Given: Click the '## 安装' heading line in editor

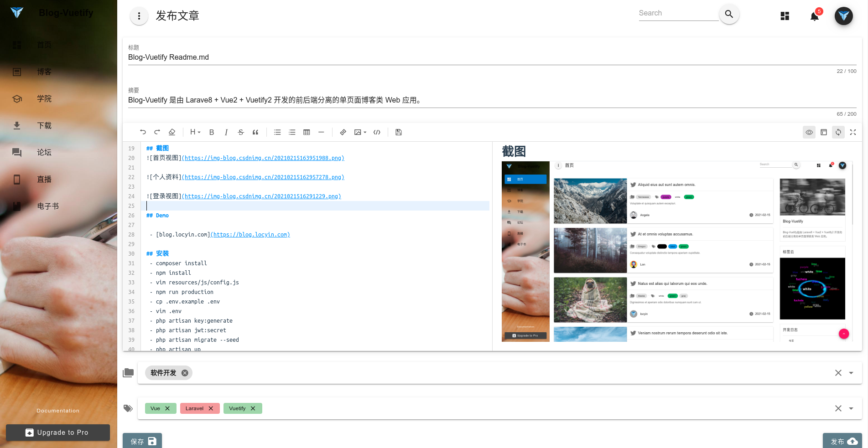Looking at the screenshot, I should [157, 254].
